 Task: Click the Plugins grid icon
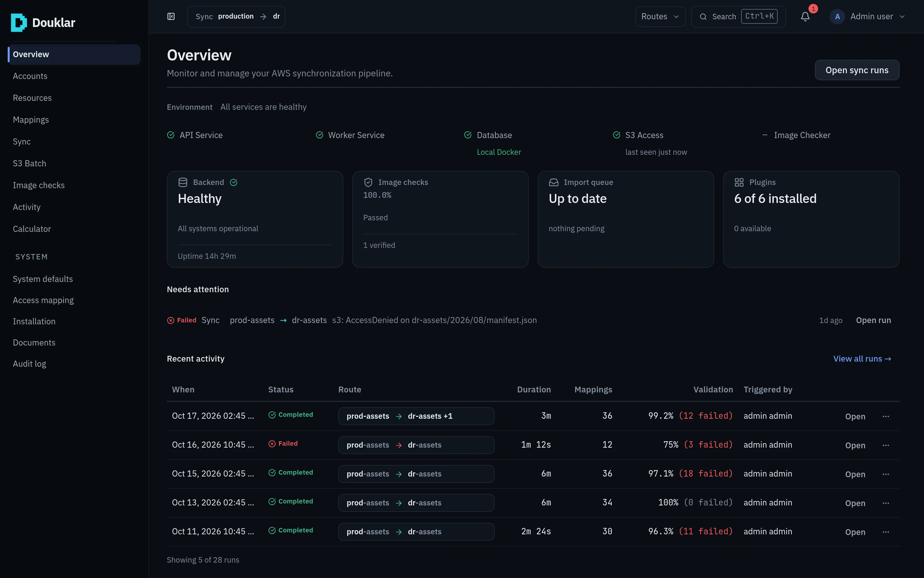[739, 182]
